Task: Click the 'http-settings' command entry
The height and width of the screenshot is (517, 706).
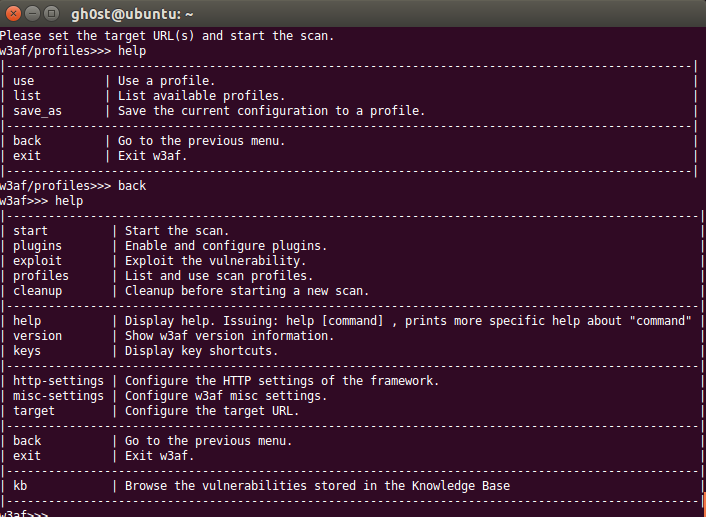Action: [58, 380]
